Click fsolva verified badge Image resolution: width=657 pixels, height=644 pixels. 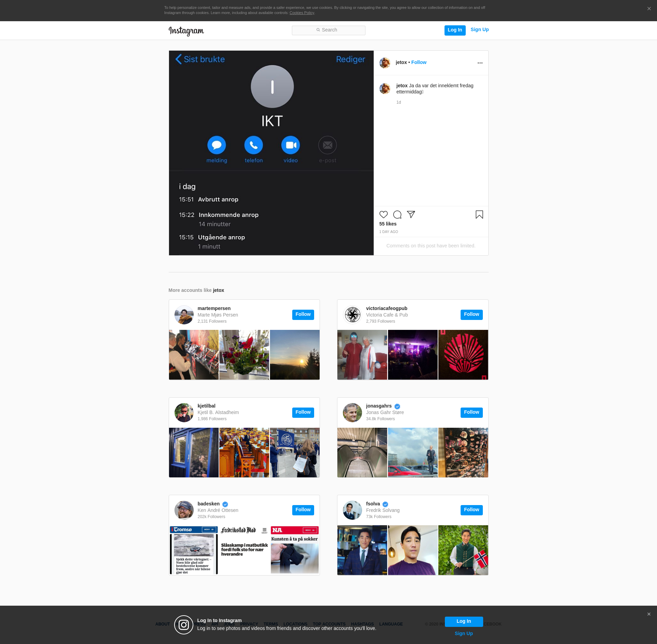385,504
